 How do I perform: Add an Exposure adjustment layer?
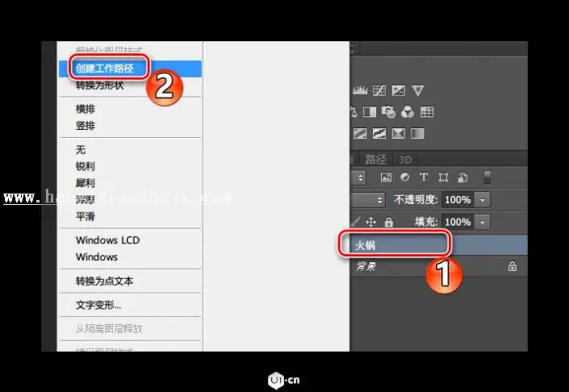pyautogui.click(x=399, y=90)
